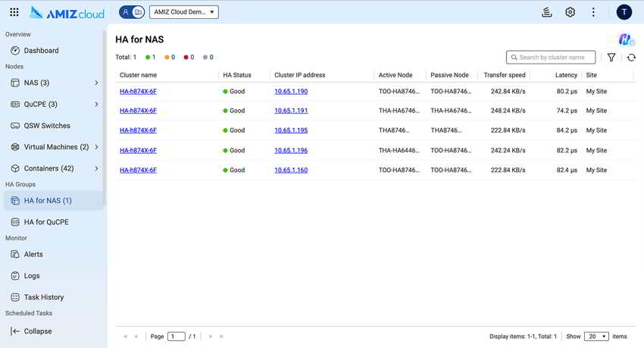The width and height of the screenshot is (644, 348).
Task: Click the floating assistant icon
Action: tap(626, 39)
